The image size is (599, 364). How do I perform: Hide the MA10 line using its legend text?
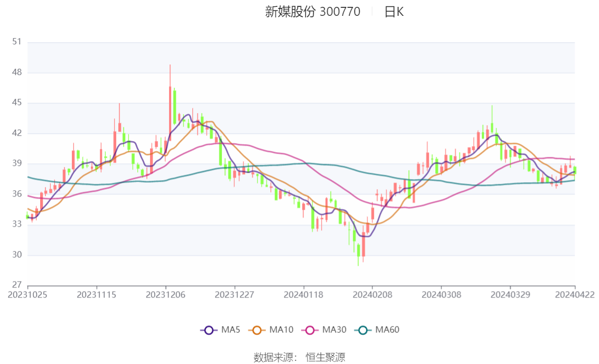click(x=281, y=330)
